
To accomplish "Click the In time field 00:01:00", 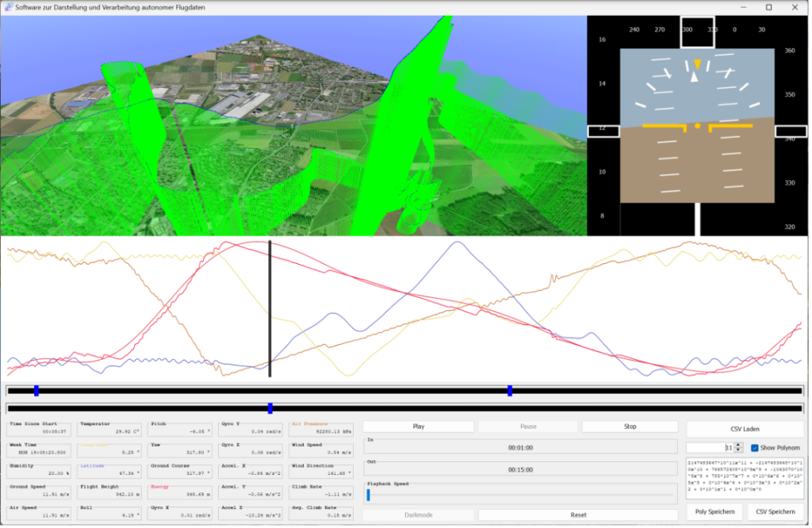I will [x=521, y=447].
